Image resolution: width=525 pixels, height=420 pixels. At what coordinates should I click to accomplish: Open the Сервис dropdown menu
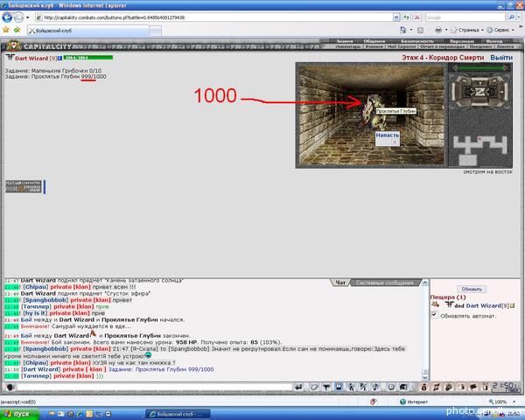click(500, 30)
